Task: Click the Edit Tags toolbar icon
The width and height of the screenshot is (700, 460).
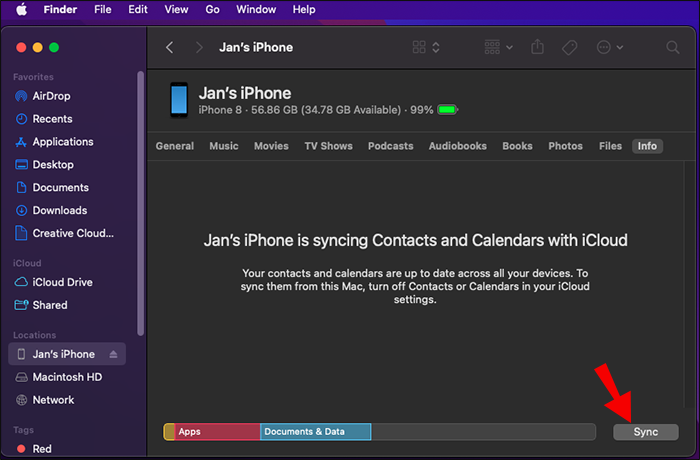Action: pos(570,47)
